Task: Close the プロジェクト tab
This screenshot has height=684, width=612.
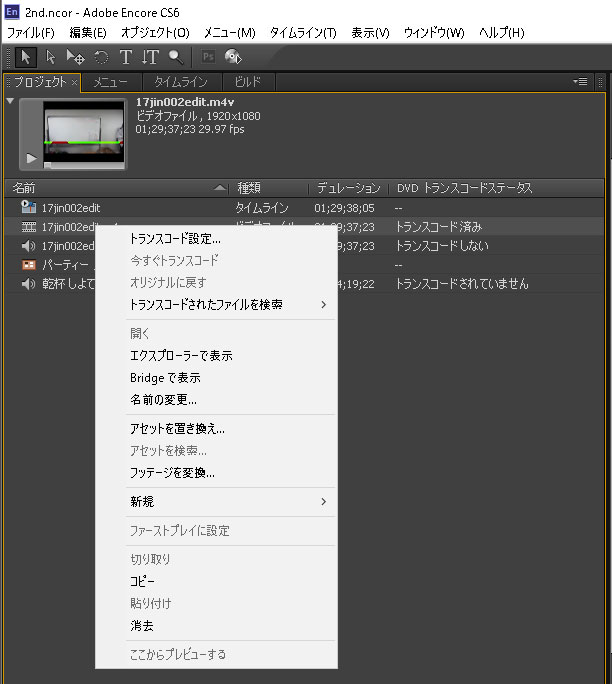Action: [x=74, y=82]
